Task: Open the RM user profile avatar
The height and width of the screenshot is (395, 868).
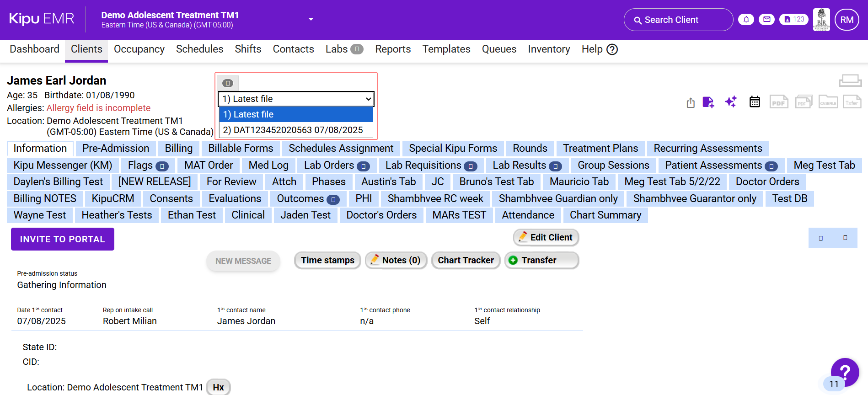Action: 847,20
